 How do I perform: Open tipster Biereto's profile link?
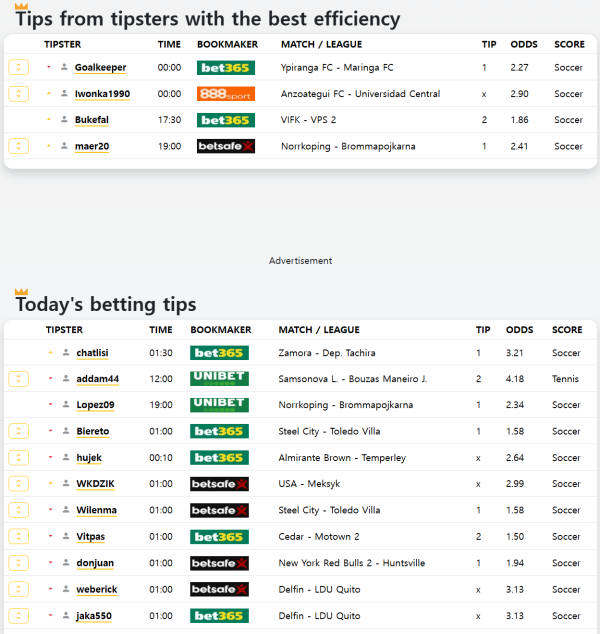pos(93,432)
